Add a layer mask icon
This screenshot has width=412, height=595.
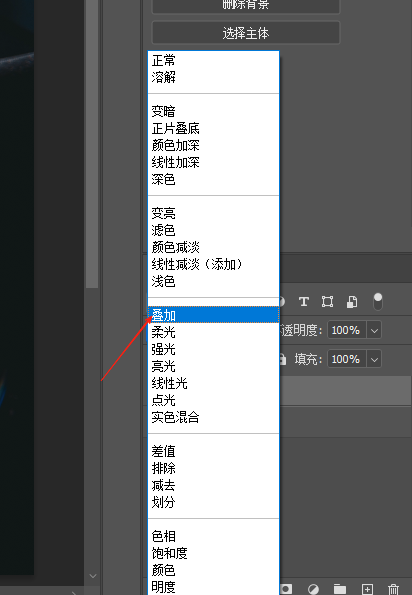pos(286,589)
